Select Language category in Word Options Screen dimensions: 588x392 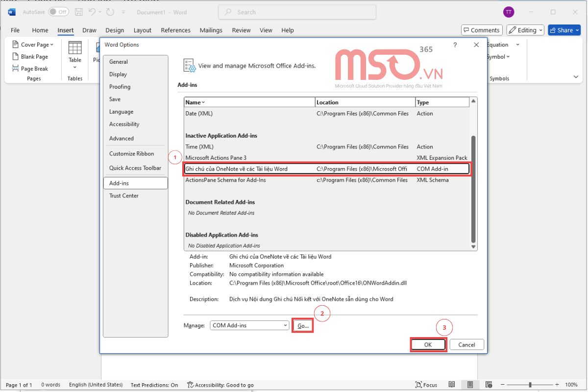tap(136, 112)
